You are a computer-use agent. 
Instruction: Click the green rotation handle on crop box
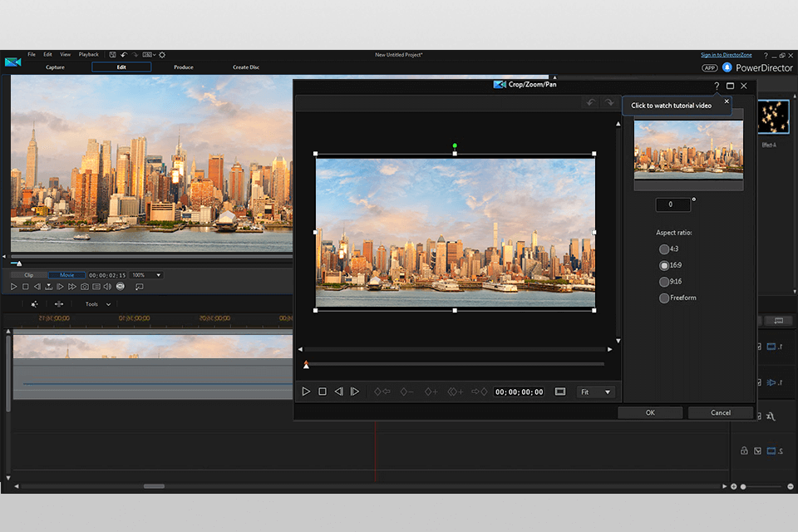(455, 145)
